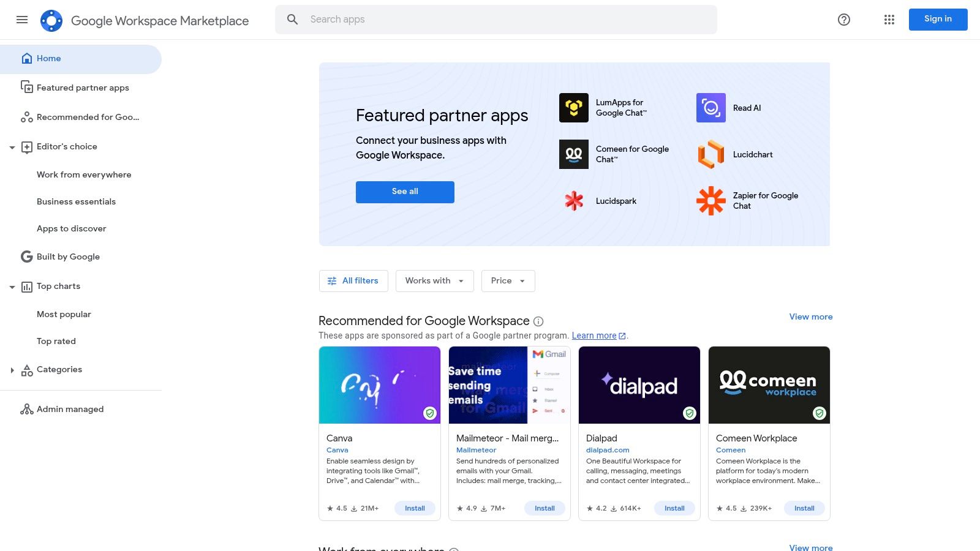Expand the Editor's choice section
The image size is (980, 551).
tap(12, 146)
